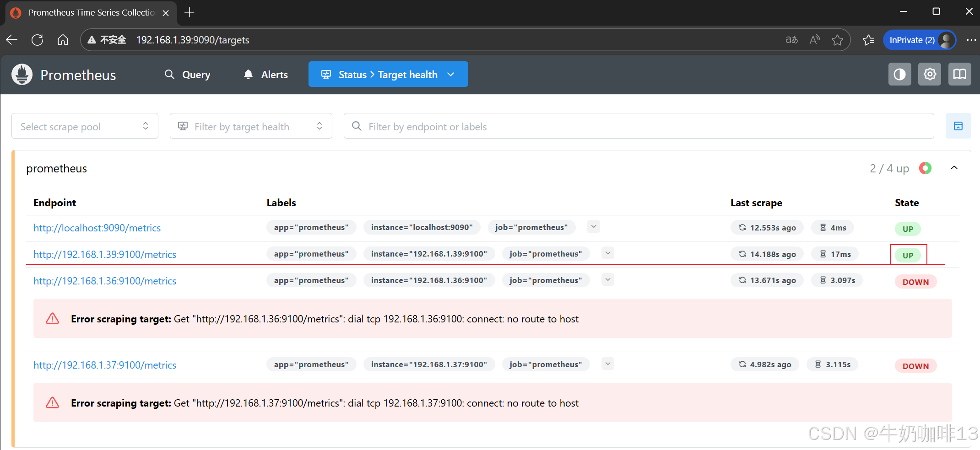Open browser settings and more ellipsis menu
The width and height of the screenshot is (980, 450).
coord(971,40)
